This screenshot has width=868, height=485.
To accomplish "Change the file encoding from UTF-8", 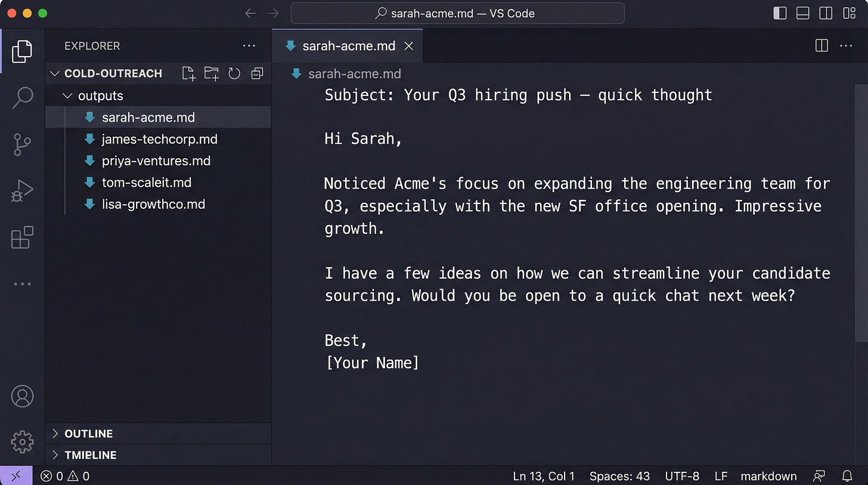I will pyautogui.click(x=681, y=476).
